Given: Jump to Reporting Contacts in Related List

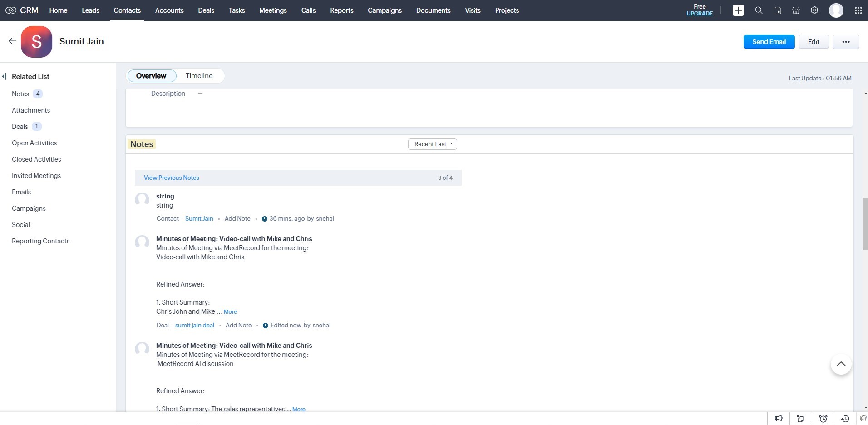Looking at the screenshot, I should pos(41,241).
